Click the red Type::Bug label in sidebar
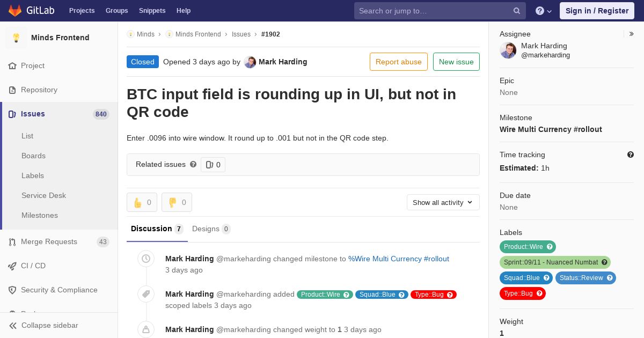Image resolution: width=644 pixels, height=338 pixels. click(523, 293)
